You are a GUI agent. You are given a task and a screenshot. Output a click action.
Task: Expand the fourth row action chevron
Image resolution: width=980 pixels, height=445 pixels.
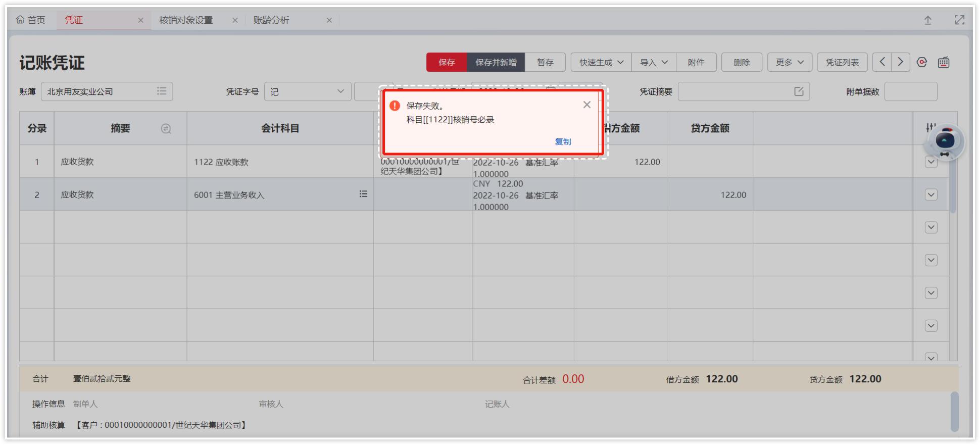click(931, 260)
